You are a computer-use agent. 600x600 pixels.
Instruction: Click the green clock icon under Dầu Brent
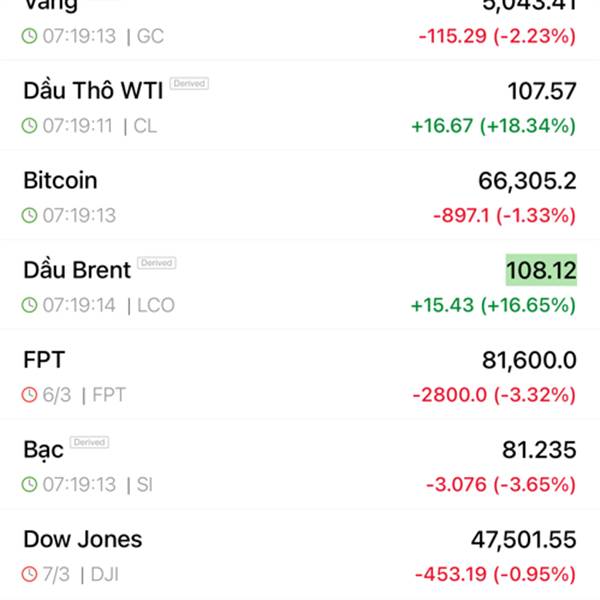(30, 306)
